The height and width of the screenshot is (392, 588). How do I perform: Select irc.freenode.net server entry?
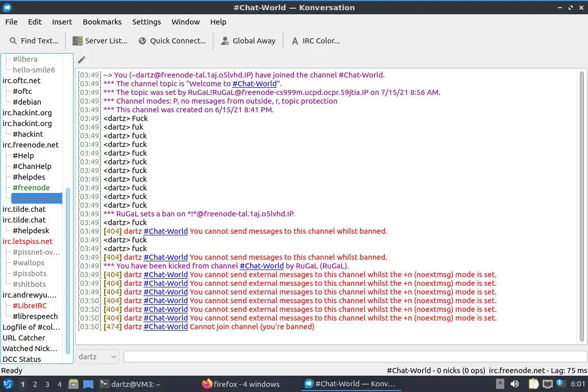pyautogui.click(x=31, y=145)
